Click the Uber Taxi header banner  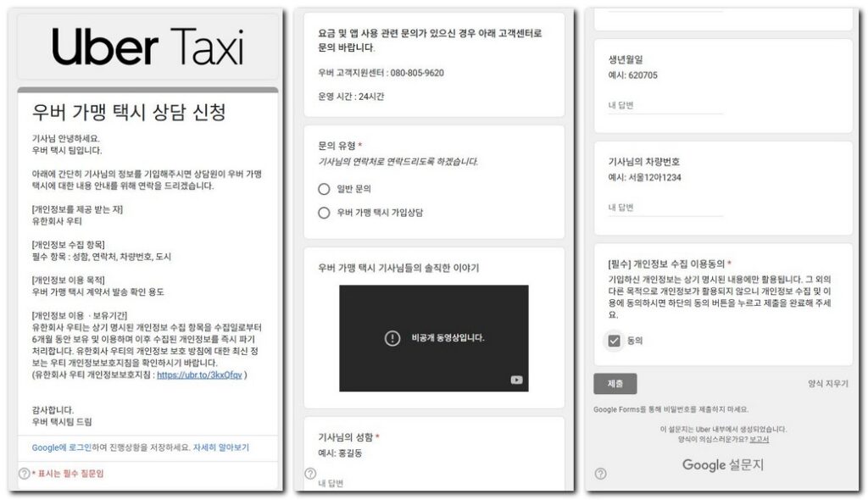pyautogui.click(x=147, y=47)
